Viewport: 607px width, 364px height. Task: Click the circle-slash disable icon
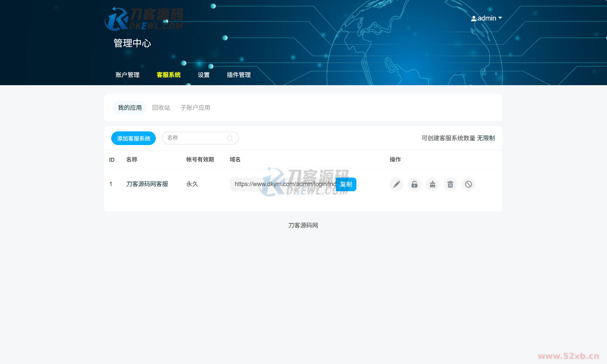[x=468, y=184]
